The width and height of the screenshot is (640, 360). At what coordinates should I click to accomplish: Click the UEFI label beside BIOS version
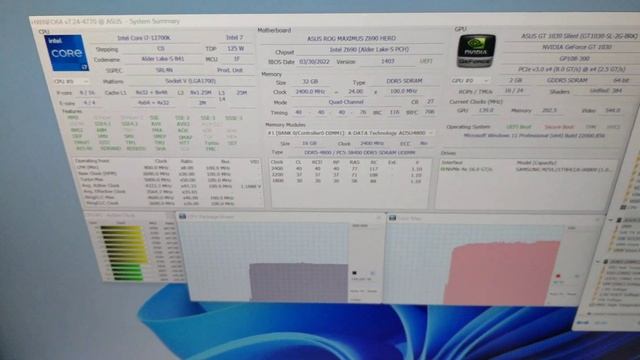tap(426, 61)
